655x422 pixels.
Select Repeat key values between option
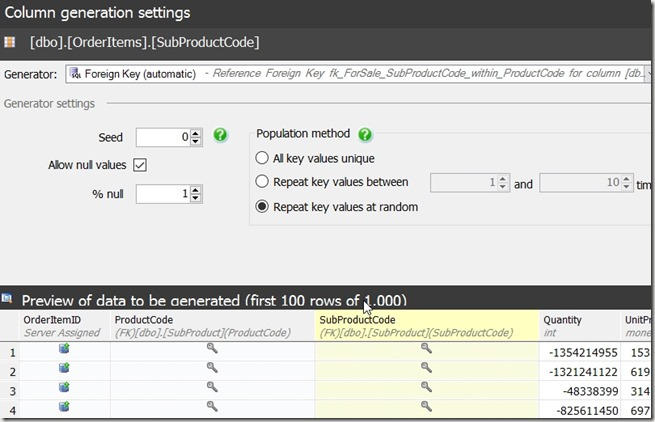[x=262, y=182]
